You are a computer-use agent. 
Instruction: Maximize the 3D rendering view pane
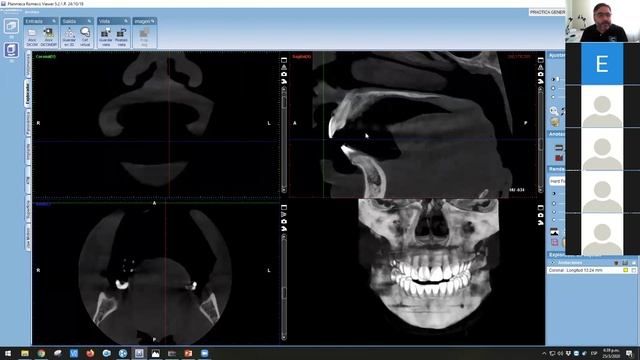(540, 207)
